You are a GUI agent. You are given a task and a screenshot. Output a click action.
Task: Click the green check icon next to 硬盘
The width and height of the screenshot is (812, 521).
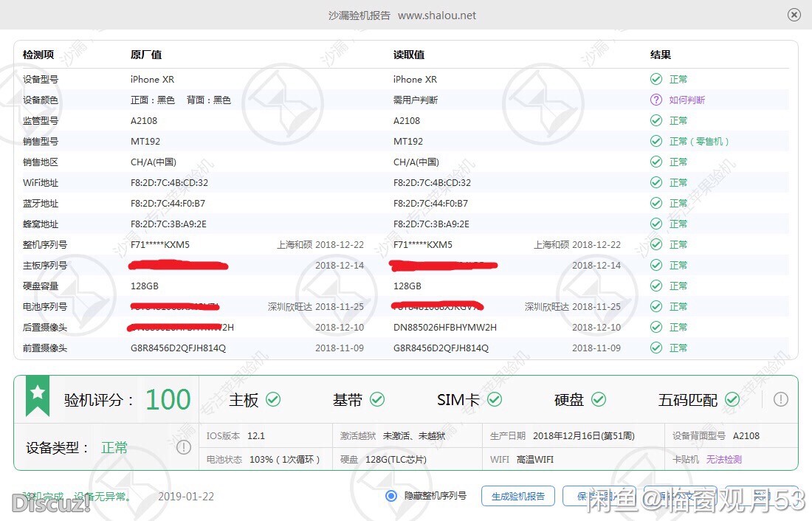(599, 399)
